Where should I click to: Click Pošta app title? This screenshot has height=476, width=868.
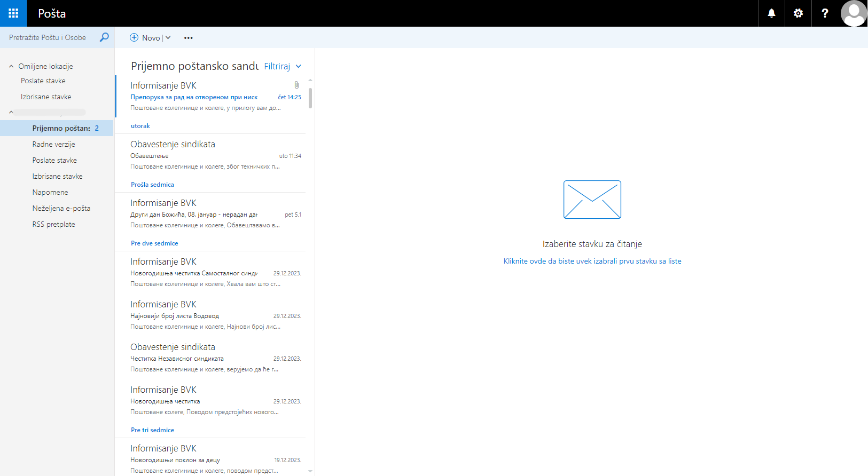pos(52,13)
